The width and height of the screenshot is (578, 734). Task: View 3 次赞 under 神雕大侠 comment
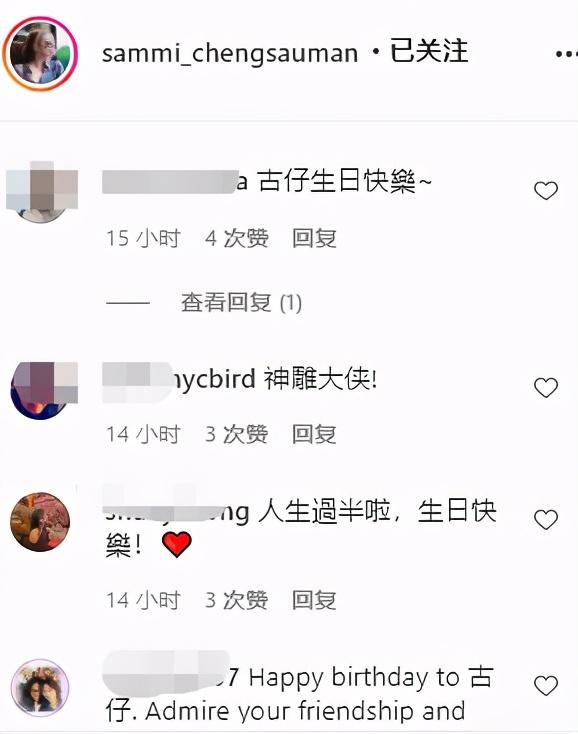coord(237,434)
